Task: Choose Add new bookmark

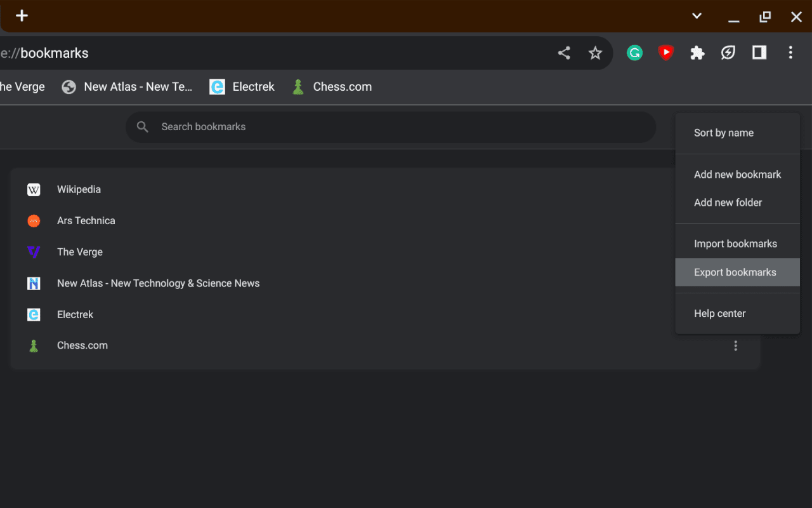Action: pyautogui.click(x=737, y=175)
